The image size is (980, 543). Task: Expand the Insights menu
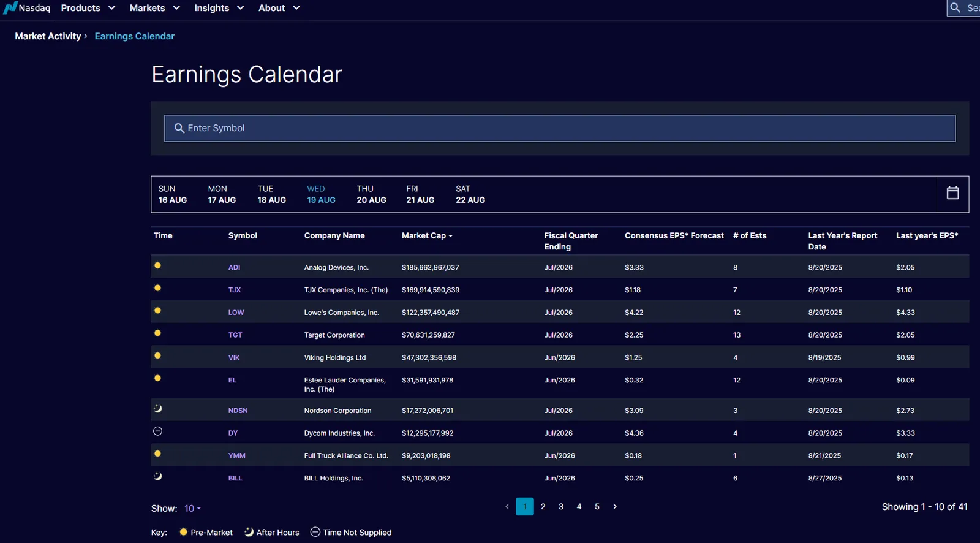click(x=219, y=8)
